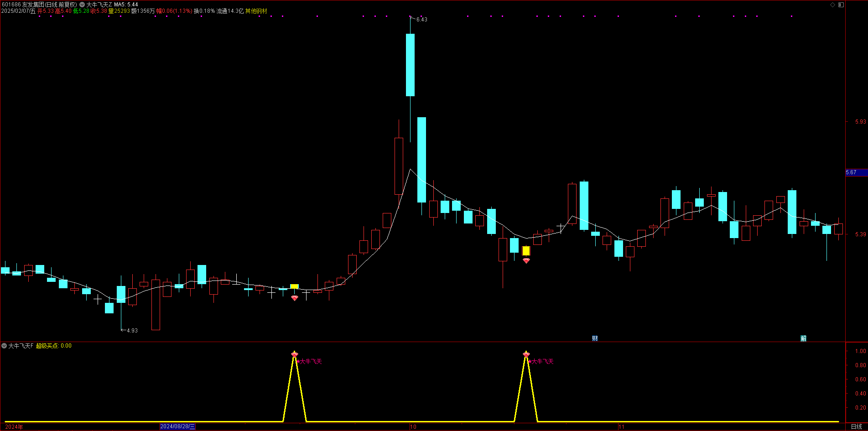Click the 1.00 label on the indicator axis
Image resolution: width=868 pixels, height=431 pixels.
click(861, 351)
